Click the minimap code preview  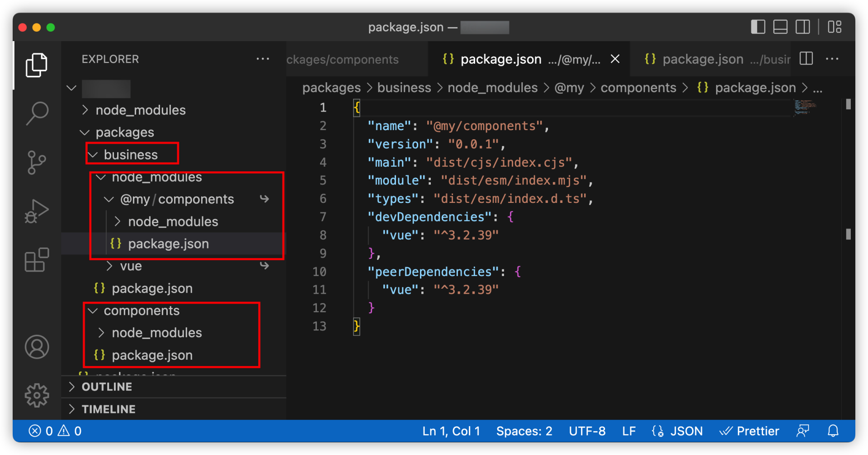pyautogui.click(x=805, y=107)
